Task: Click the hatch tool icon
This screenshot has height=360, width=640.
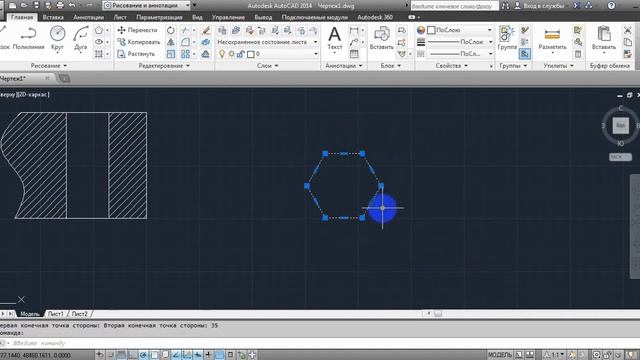Action: pyautogui.click(x=99, y=54)
